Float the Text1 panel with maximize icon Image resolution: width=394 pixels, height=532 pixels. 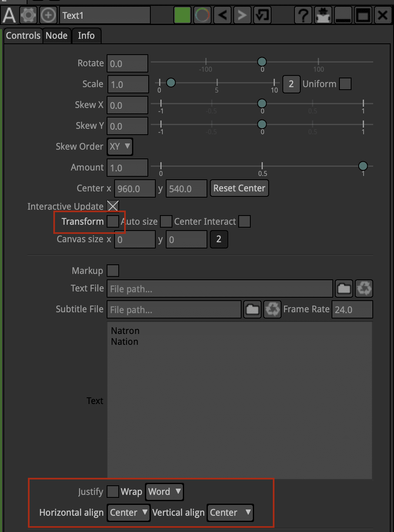tap(363, 16)
